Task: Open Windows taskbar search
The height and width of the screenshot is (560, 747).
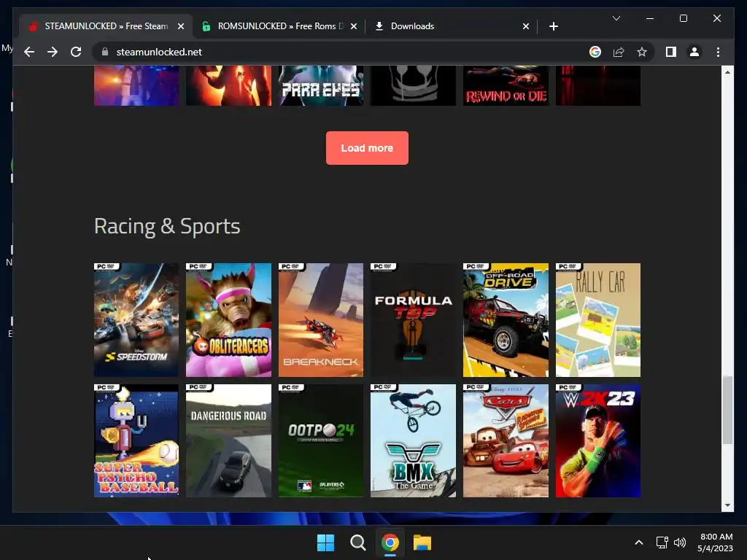Action: coord(357,542)
